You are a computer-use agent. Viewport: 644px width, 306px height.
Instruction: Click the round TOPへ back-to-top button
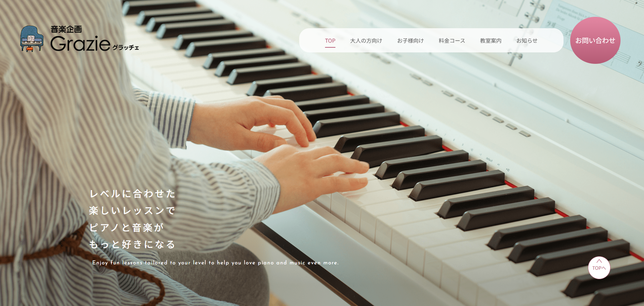599,268
